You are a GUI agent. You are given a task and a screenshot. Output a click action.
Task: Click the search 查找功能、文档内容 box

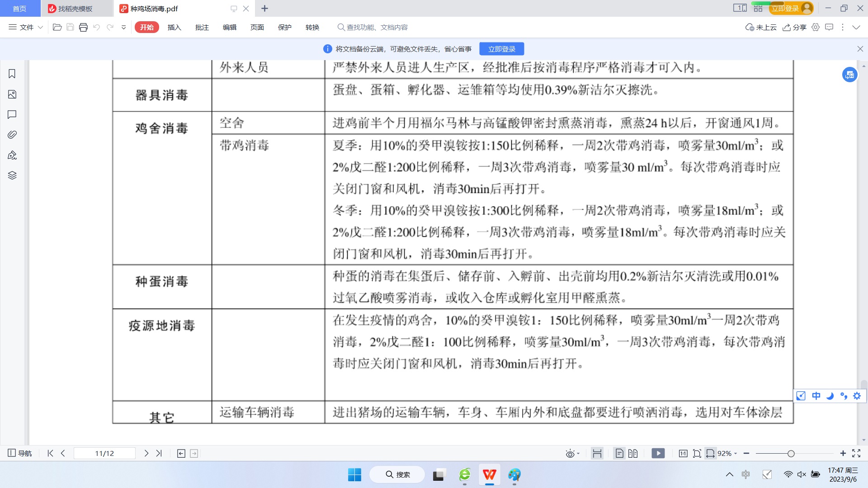click(x=373, y=27)
